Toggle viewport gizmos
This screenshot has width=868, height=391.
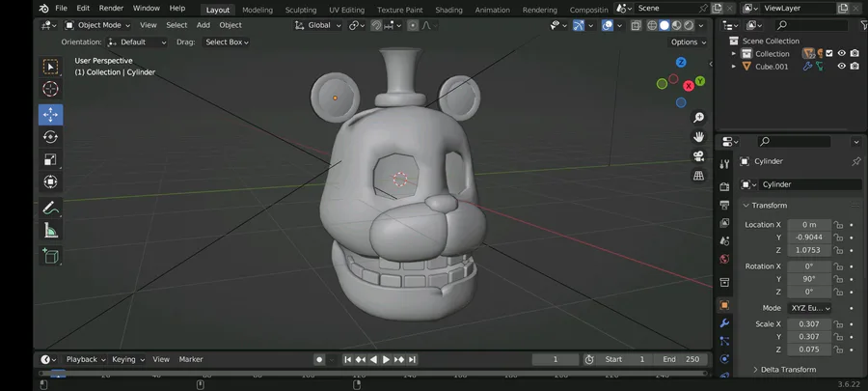(579, 25)
